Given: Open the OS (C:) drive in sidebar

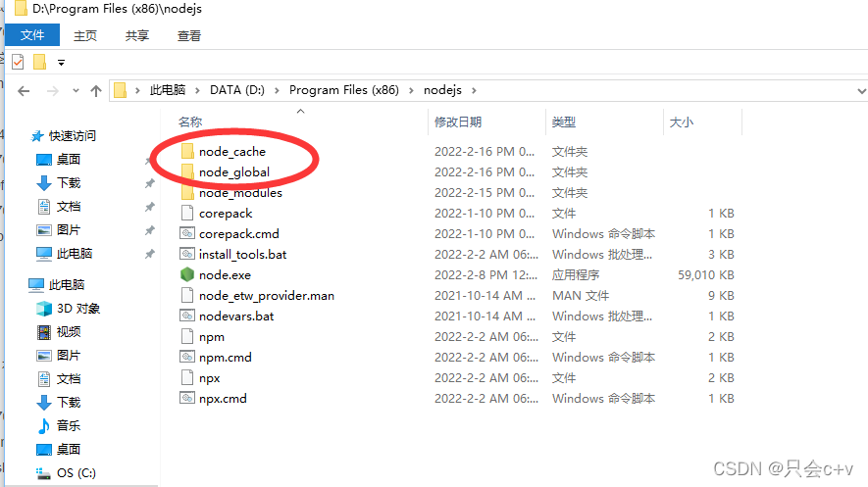Looking at the screenshot, I should (x=77, y=472).
